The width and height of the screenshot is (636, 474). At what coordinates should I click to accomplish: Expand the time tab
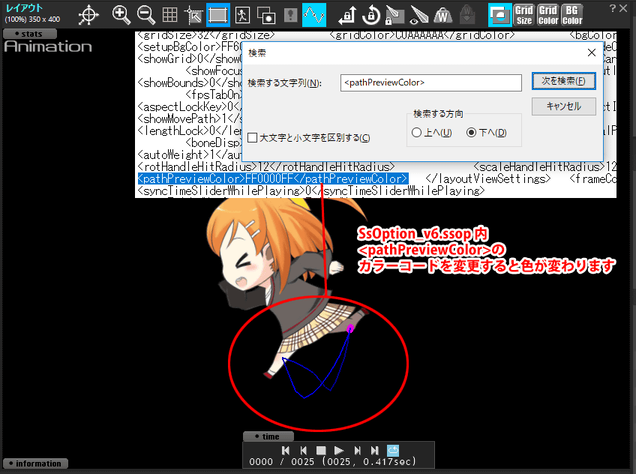click(268, 436)
